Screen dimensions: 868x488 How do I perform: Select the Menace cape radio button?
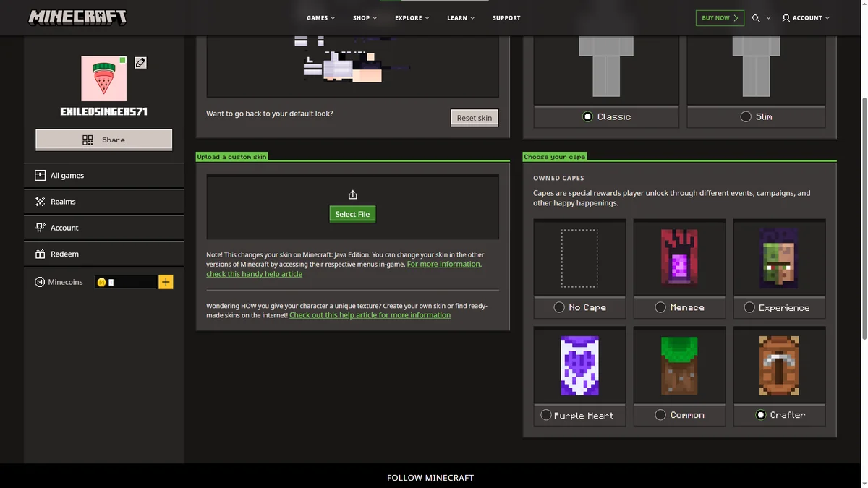[x=660, y=307]
